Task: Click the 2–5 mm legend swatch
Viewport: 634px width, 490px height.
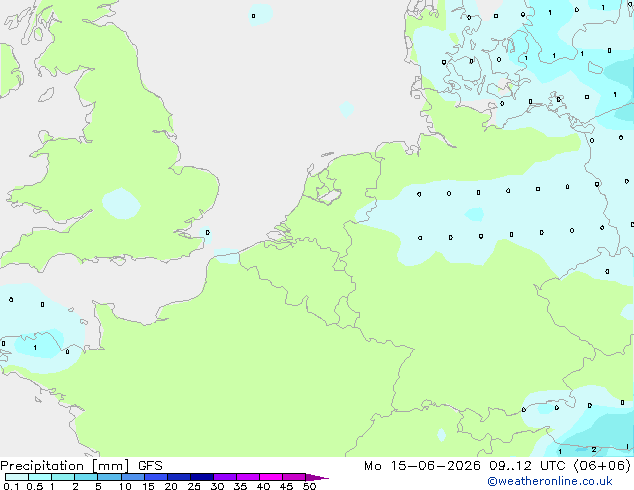Action: click(86, 477)
